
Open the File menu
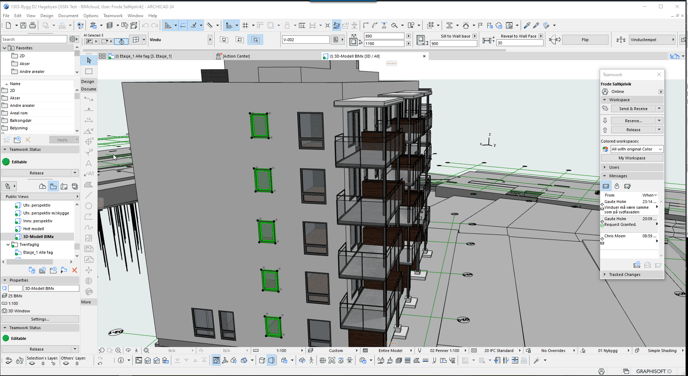click(6, 15)
